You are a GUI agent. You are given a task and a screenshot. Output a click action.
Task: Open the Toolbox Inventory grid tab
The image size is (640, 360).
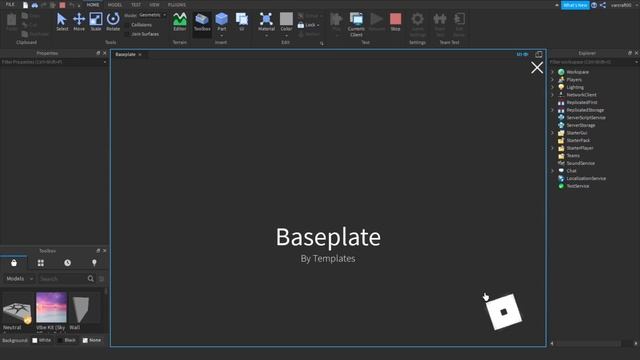coord(40,263)
